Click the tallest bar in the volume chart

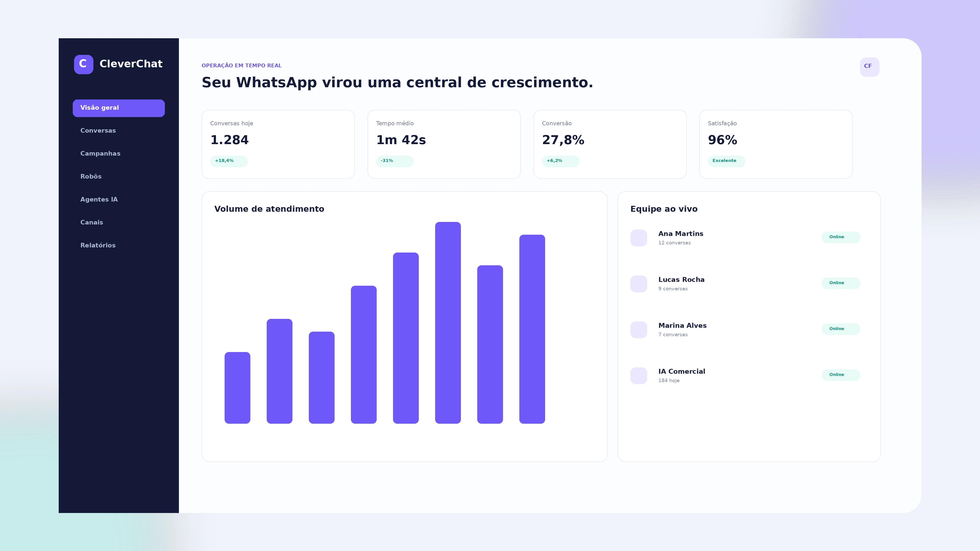tap(448, 323)
